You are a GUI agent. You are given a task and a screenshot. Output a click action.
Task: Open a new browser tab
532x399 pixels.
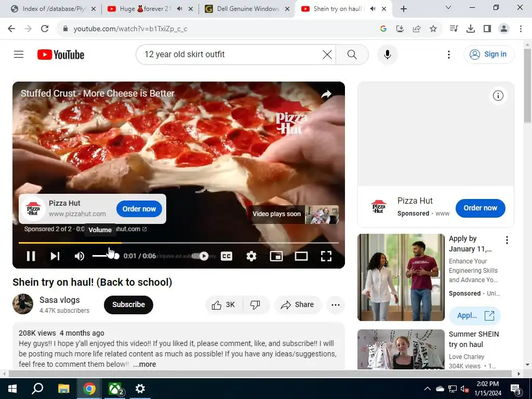point(403,9)
